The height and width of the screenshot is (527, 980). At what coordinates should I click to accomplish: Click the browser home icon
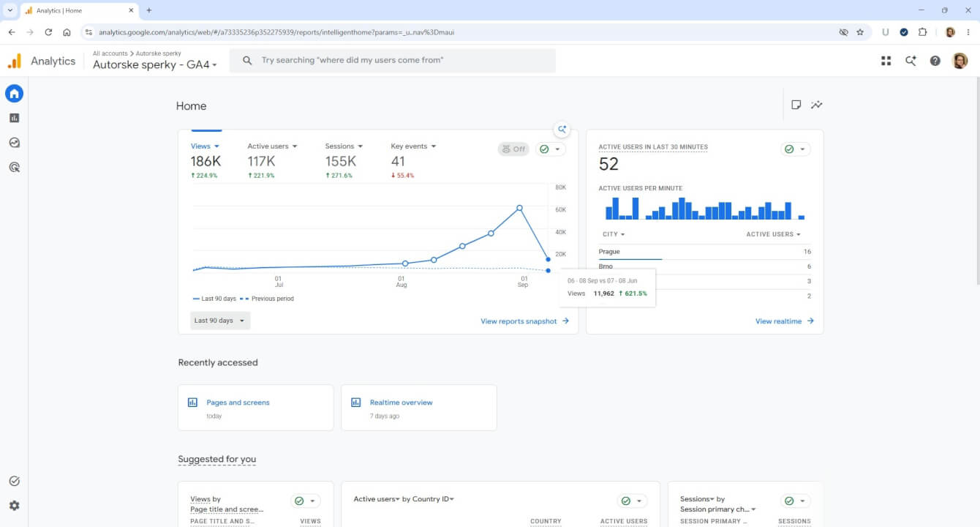tap(67, 32)
